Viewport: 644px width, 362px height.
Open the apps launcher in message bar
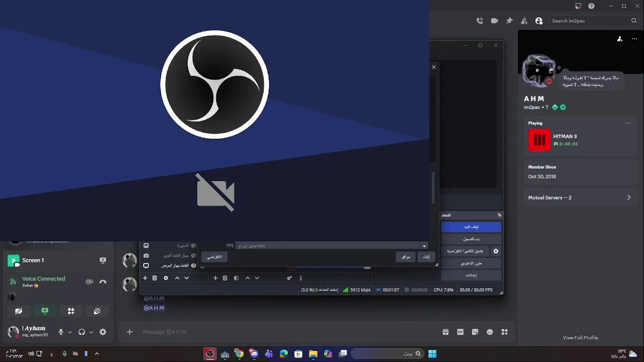click(x=505, y=332)
